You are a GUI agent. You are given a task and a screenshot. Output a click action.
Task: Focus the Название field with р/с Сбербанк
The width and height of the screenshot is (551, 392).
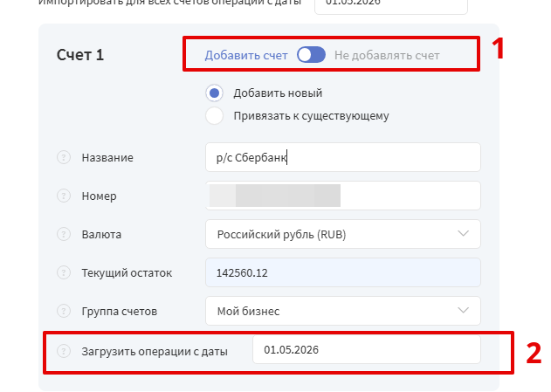(343, 157)
